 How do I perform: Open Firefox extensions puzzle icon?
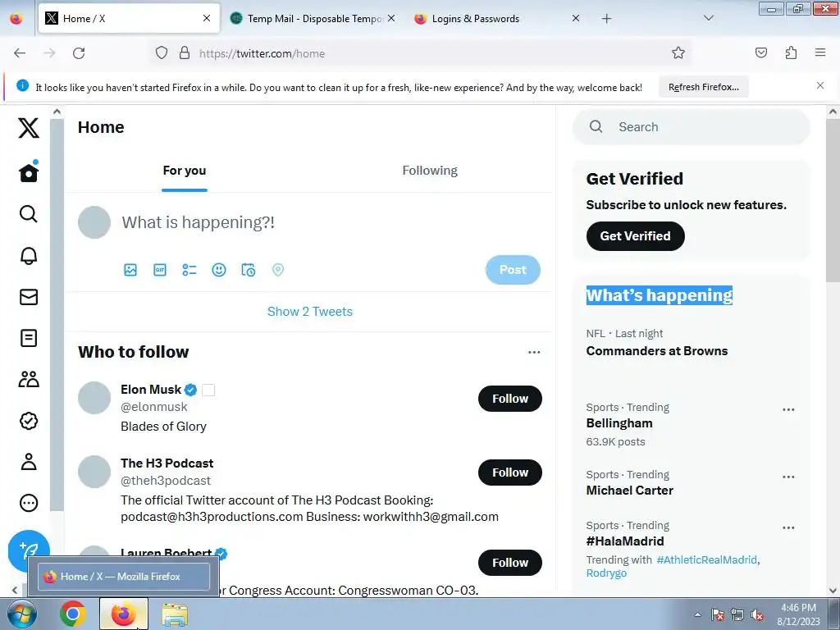pos(791,52)
